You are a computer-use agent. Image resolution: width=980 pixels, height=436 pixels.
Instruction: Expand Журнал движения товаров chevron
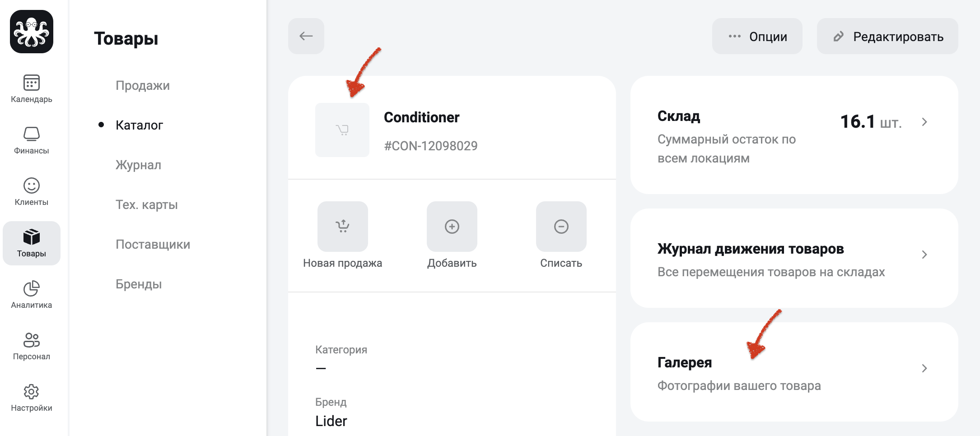tap(924, 255)
